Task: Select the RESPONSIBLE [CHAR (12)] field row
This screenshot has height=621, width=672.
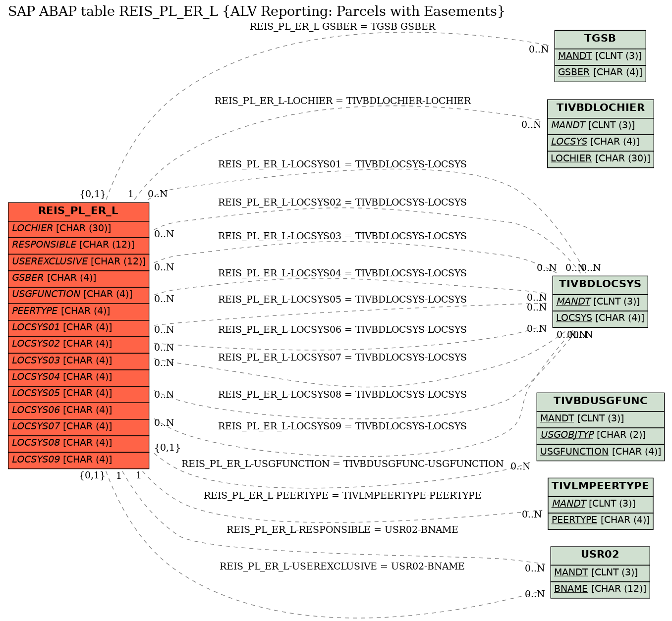Action: click(78, 245)
